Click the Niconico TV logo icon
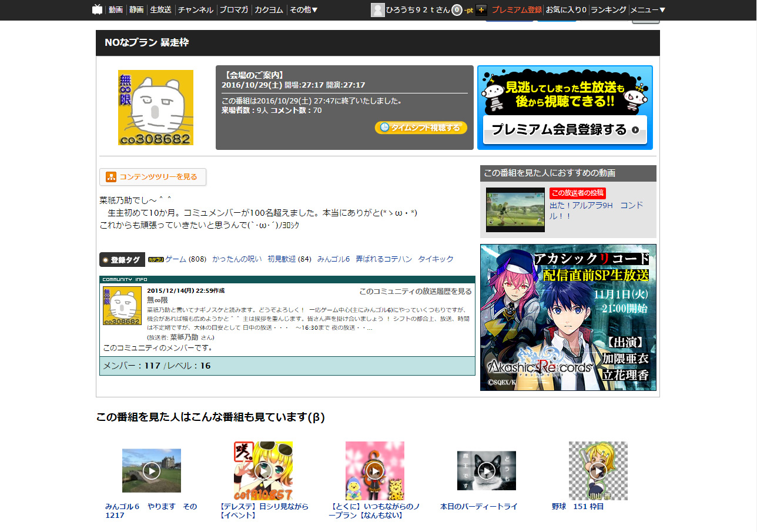Image resolution: width=757 pixels, height=532 pixels. [x=98, y=9]
